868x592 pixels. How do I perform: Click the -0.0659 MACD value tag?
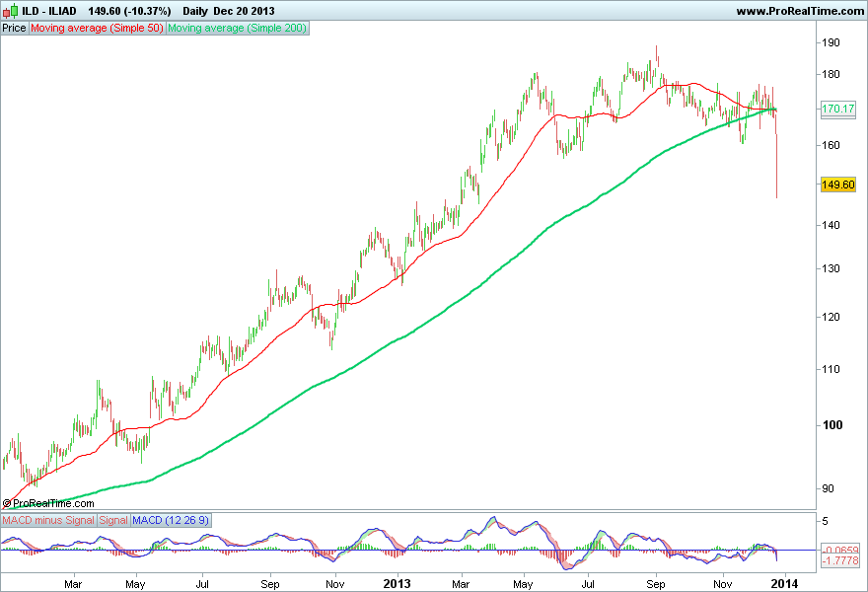click(x=840, y=550)
